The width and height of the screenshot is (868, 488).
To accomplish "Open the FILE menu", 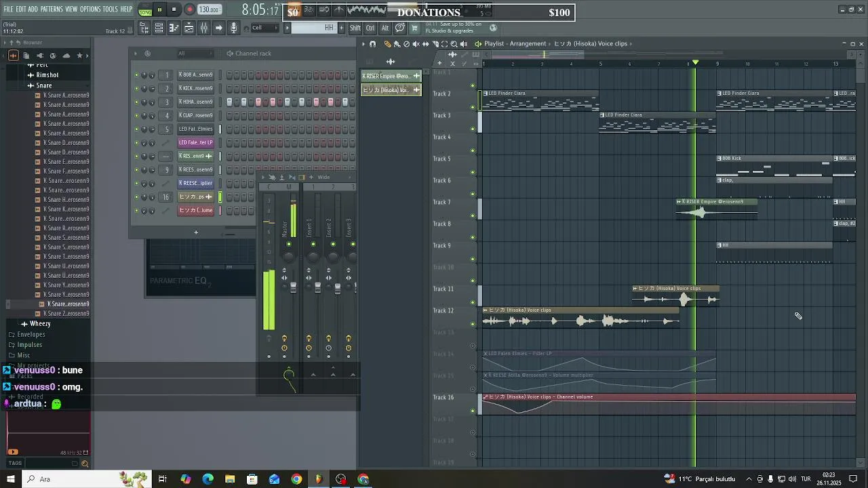I will 8,9.
